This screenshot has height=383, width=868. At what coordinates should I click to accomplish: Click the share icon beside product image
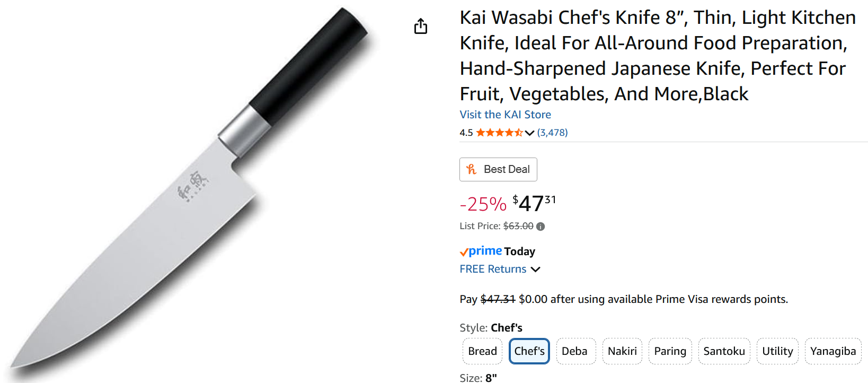pyautogui.click(x=421, y=26)
